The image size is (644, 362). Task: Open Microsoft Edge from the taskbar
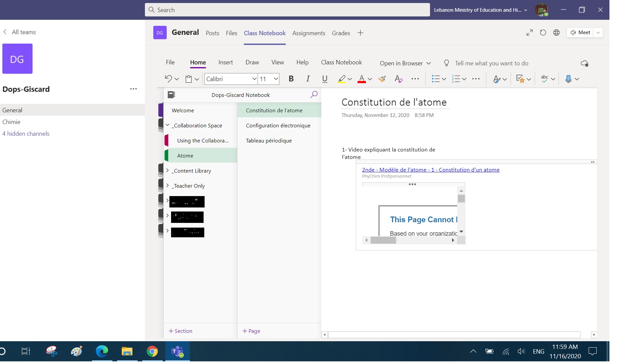102,351
